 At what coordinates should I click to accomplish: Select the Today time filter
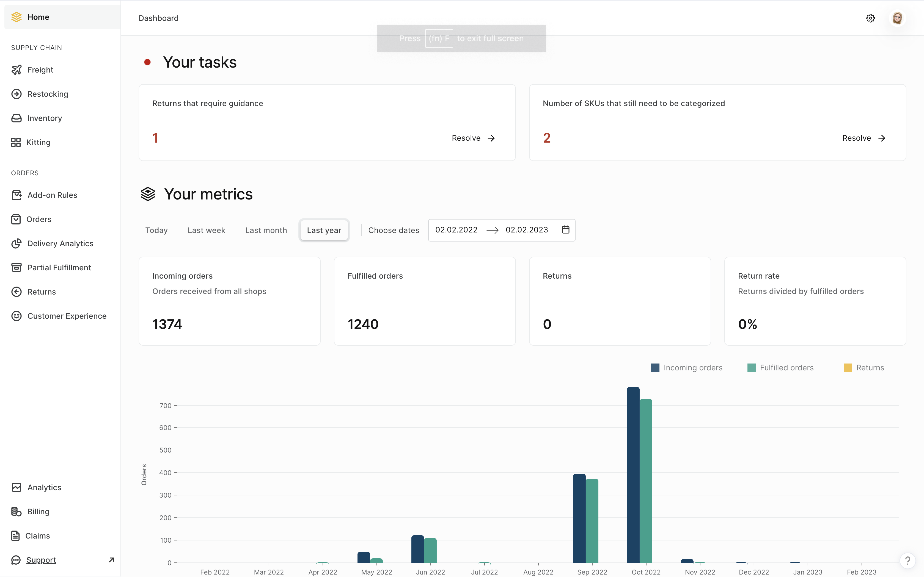[156, 230]
